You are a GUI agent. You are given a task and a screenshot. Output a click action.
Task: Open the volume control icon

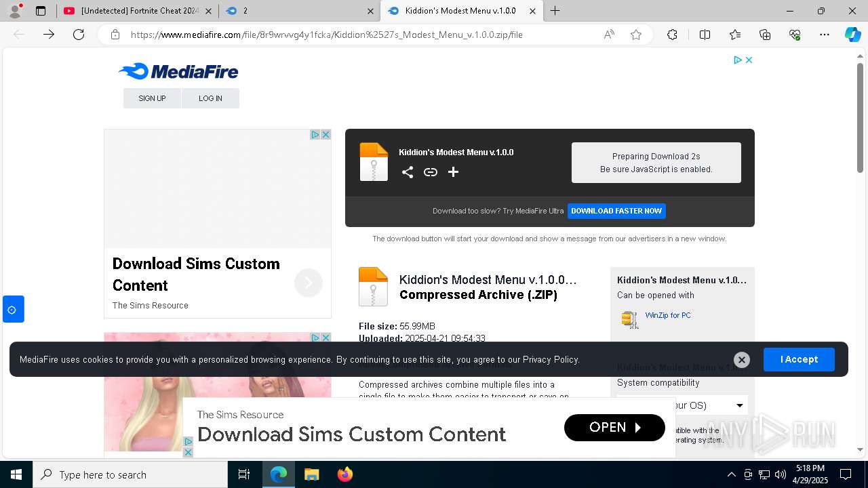[x=781, y=474]
